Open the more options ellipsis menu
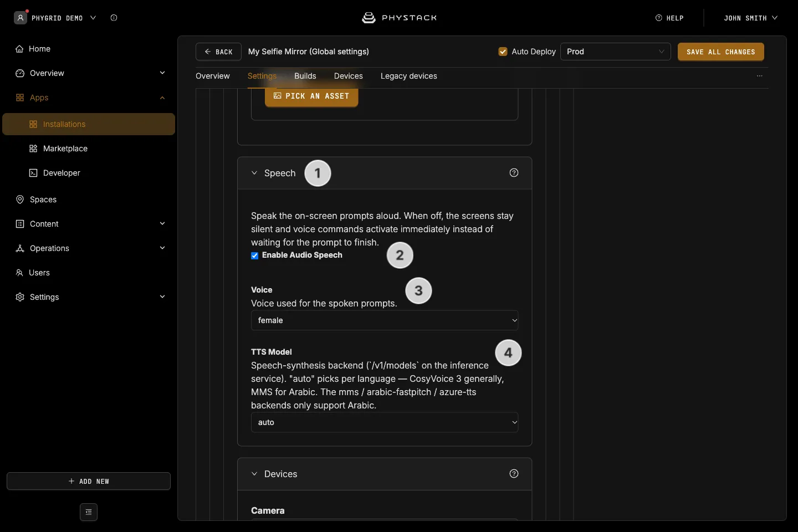 pos(760,76)
